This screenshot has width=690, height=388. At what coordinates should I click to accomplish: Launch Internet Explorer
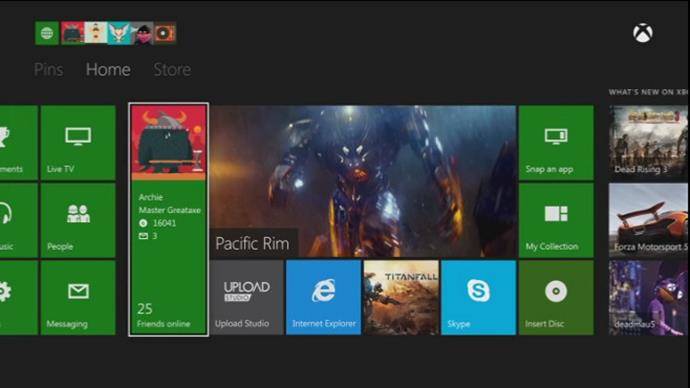point(323,298)
